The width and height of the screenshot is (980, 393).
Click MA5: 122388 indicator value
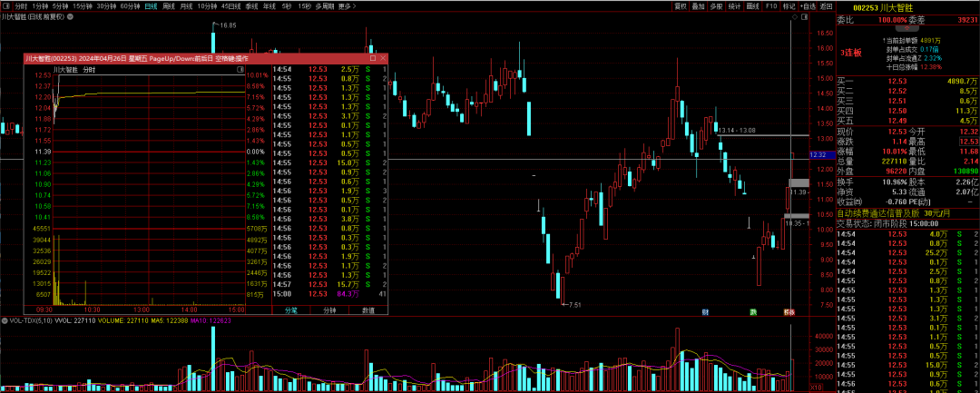171,320
